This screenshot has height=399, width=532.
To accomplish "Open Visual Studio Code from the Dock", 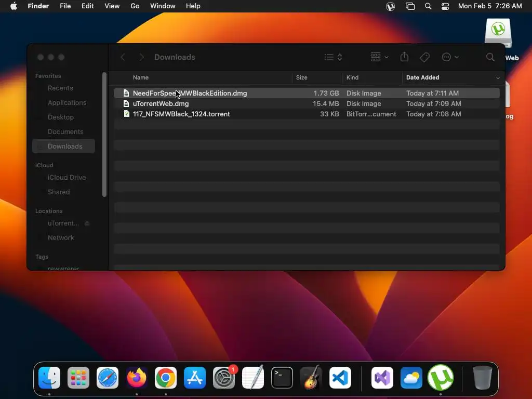I will (340, 378).
